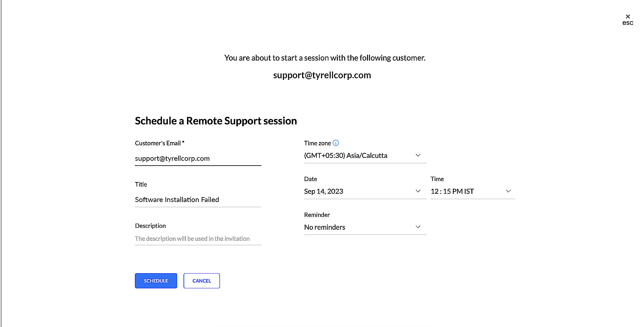Close the dialog with the X icon

point(628,16)
